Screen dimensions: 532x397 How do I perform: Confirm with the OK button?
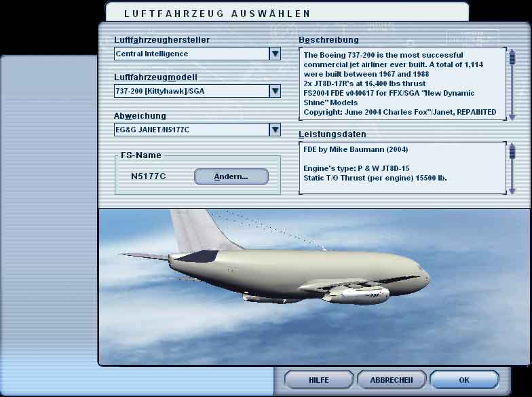(x=464, y=380)
